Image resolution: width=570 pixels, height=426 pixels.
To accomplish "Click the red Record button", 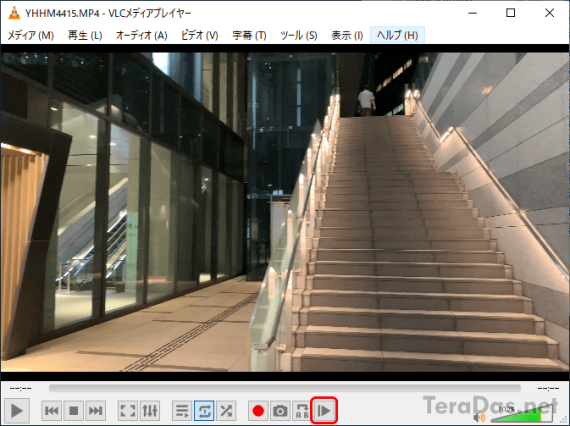I will [258, 411].
